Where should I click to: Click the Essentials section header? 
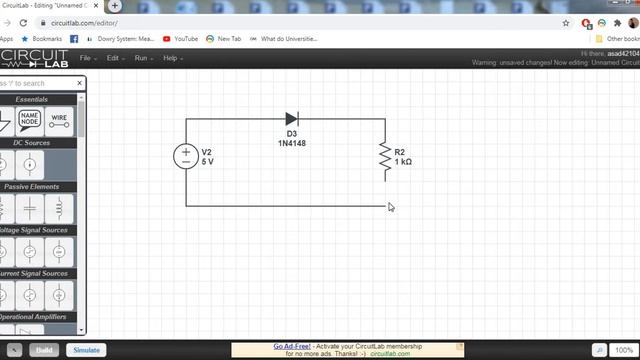[38, 99]
